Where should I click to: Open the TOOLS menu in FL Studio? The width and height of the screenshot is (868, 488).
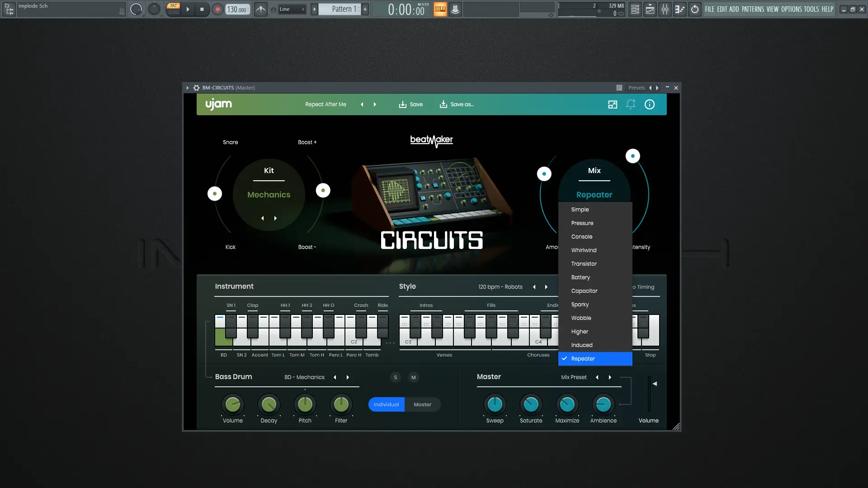[811, 9]
